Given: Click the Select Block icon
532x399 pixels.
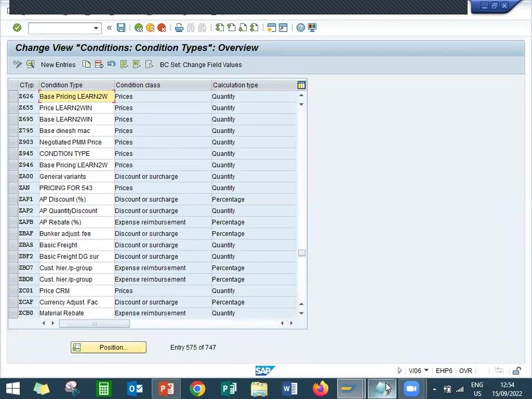Looking at the screenshot, I should [137, 64].
